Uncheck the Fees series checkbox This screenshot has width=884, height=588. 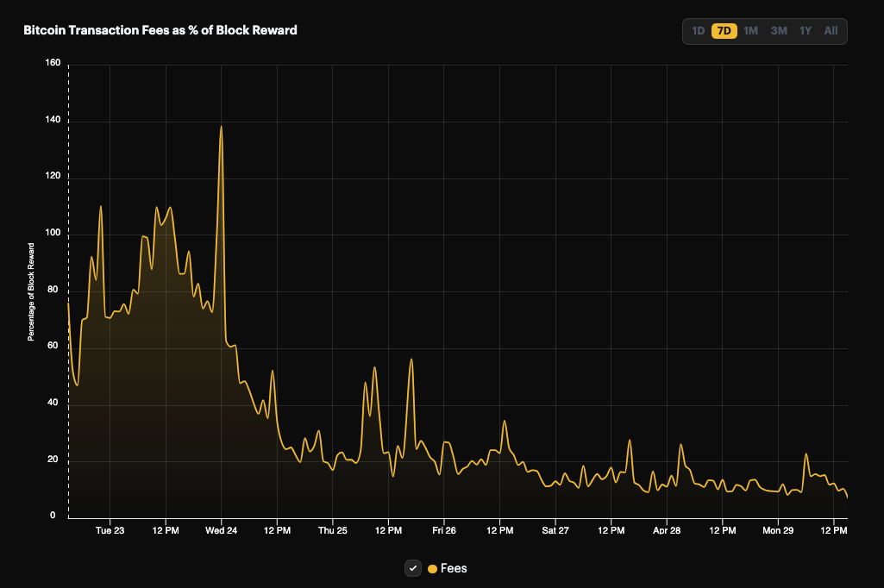click(413, 568)
